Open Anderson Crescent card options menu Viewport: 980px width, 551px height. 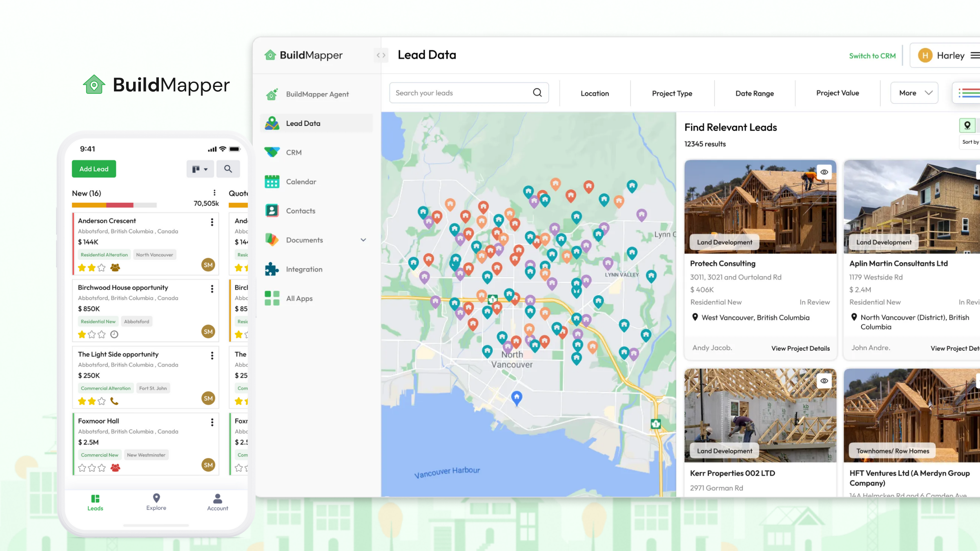212,222
